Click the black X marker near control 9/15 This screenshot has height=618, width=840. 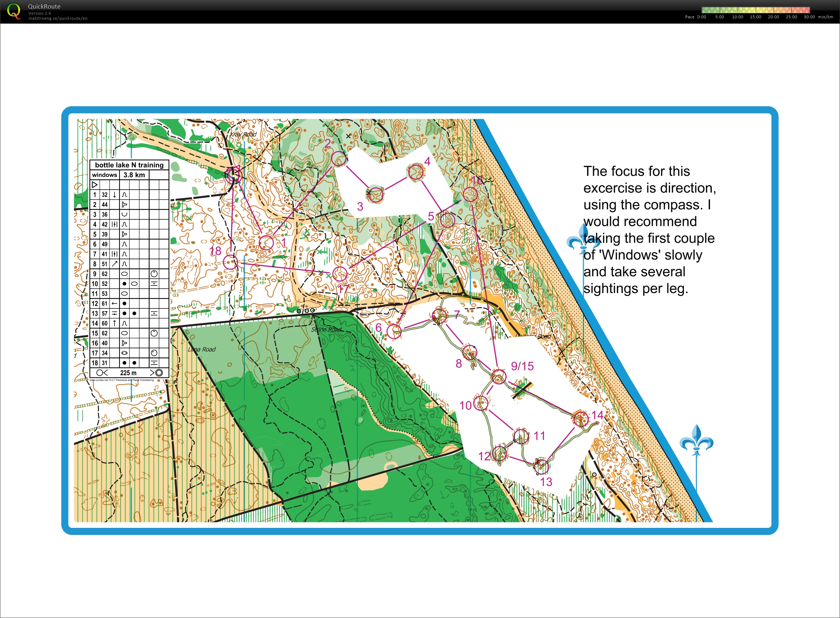coord(522,390)
